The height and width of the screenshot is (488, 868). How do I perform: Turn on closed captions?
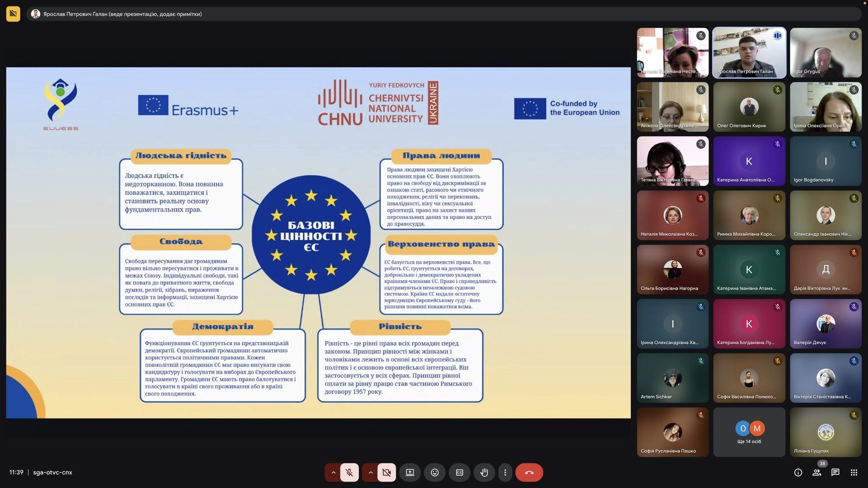(x=459, y=472)
